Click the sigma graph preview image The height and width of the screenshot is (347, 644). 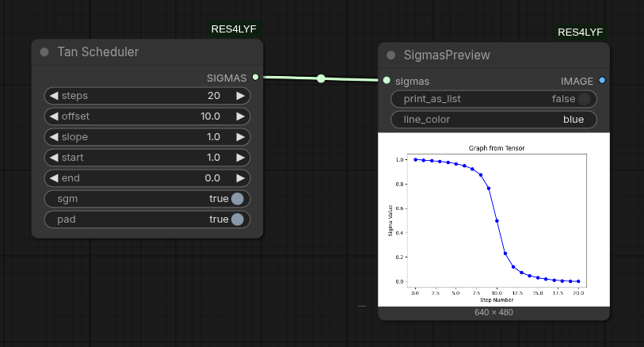click(x=493, y=219)
